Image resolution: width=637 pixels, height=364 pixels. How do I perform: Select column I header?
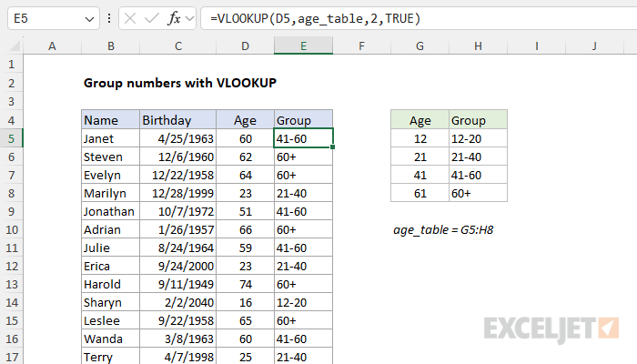[536, 45]
